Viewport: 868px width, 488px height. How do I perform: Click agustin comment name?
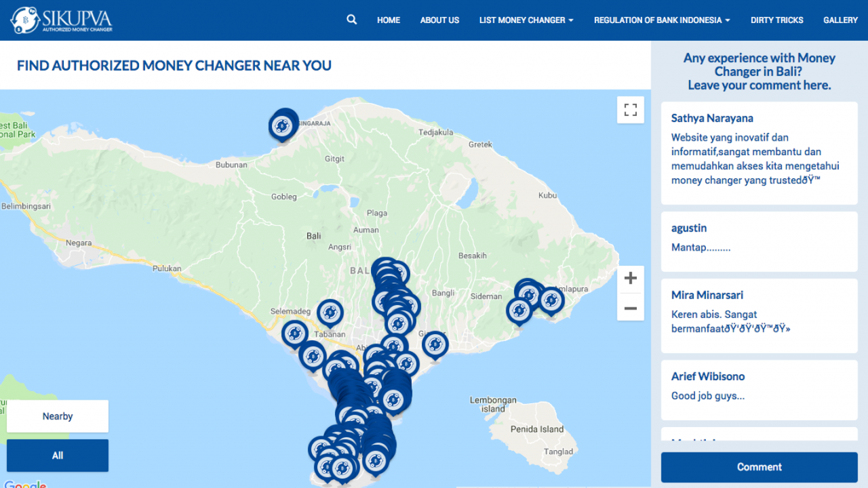coord(689,228)
